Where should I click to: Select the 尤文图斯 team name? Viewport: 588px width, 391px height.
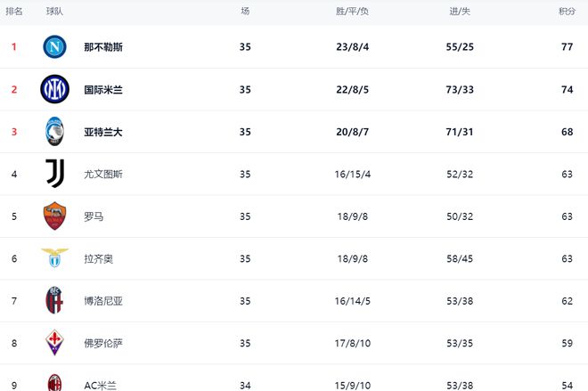[x=102, y=175]
